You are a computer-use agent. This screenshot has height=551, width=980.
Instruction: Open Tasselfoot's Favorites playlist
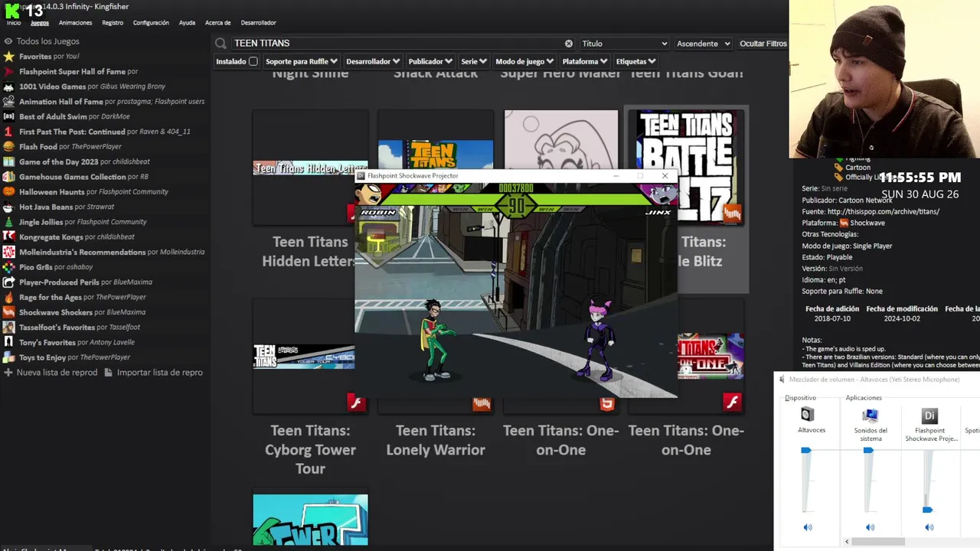tap(80, 328)
